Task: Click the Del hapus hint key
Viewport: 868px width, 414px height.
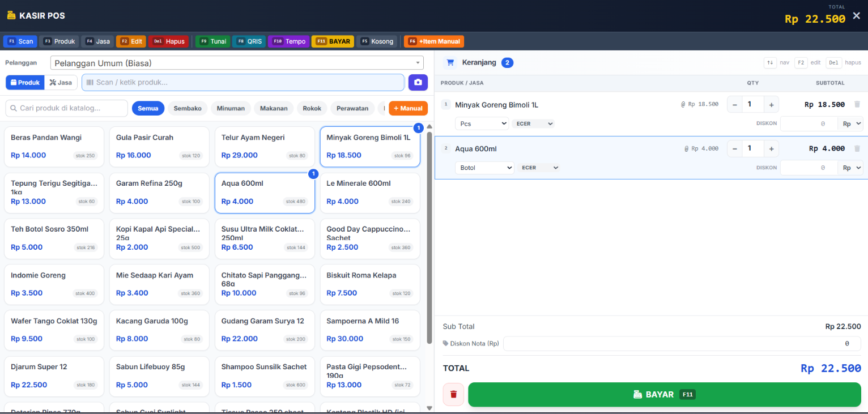Action: click(833, 63)
